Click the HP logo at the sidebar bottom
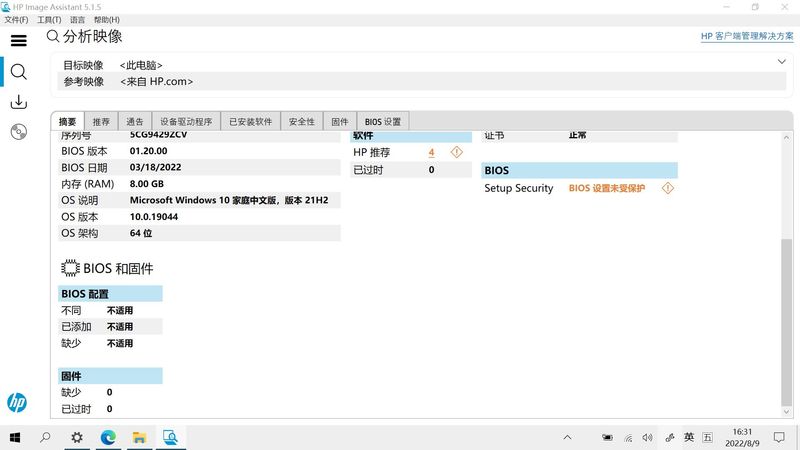Screen dimensions: 800x450 (x=17, y=402)
